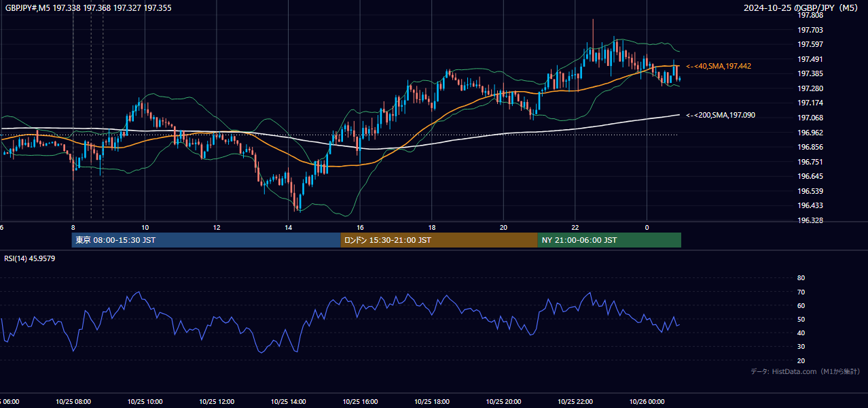Click the 東京 08:00-15:30 JST session bar
The image size is (868, 408).
pos(206,240)
